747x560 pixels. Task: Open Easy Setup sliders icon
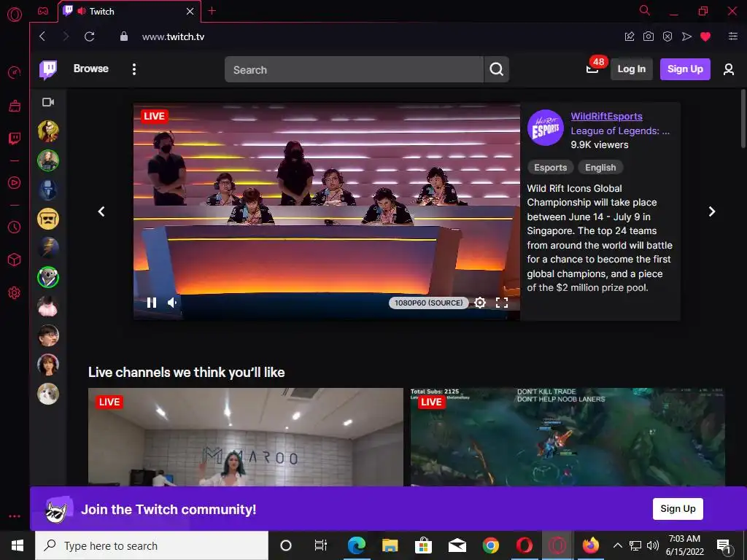(733, 36)
